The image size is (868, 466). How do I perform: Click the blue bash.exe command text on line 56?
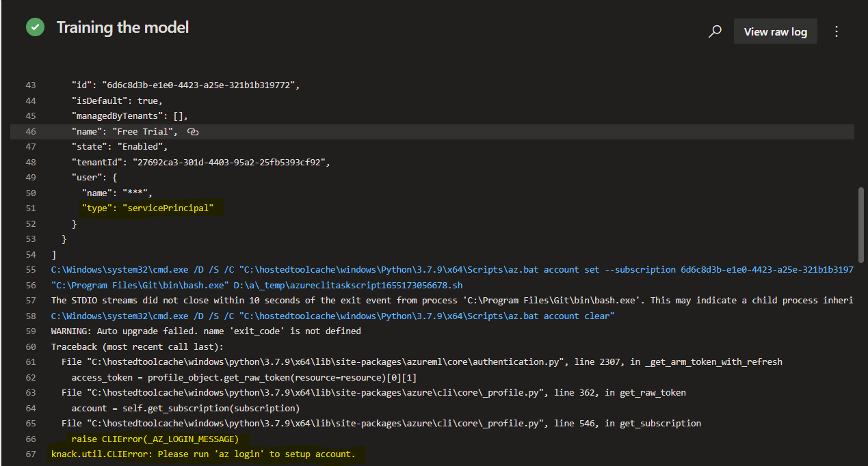(x=253, y=284)
